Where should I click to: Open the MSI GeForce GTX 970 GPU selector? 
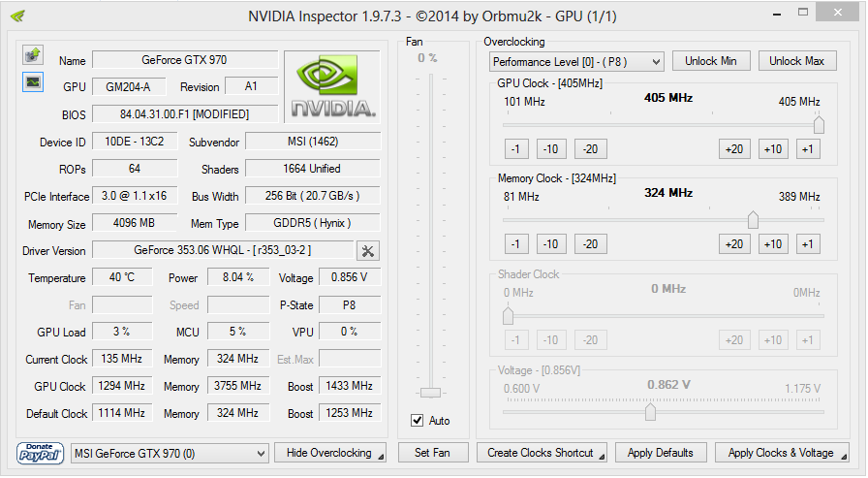coord(170,454)
